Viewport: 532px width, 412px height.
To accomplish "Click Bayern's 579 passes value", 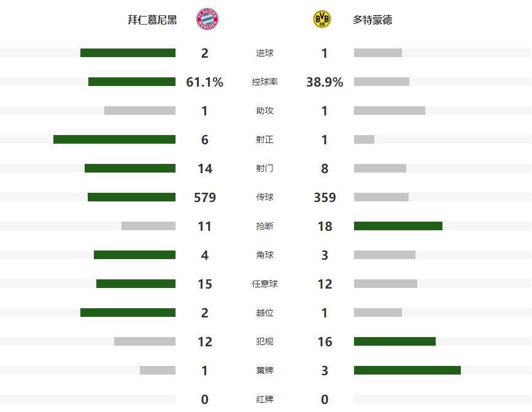I will pyautogui.click(x=204, y=197).
